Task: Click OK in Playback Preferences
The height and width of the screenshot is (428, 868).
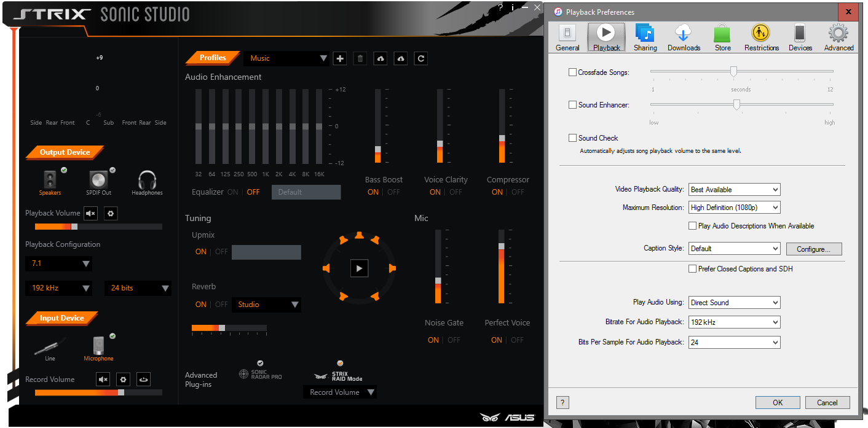Action: pyautogui.click(x=778, y=403)
